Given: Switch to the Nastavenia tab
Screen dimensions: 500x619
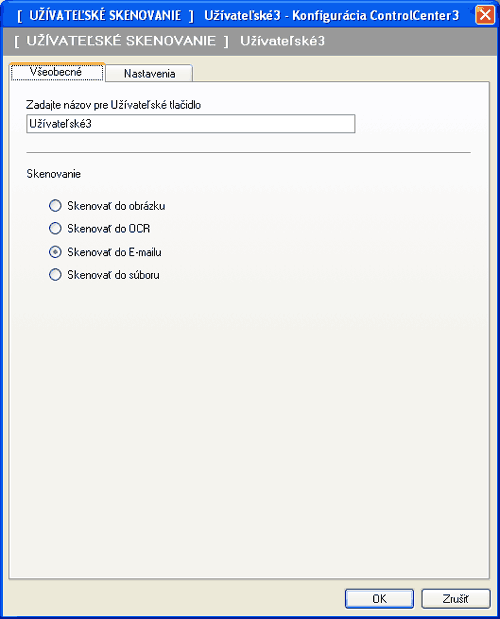Looking at the screenshot, I should coord(149,73).
